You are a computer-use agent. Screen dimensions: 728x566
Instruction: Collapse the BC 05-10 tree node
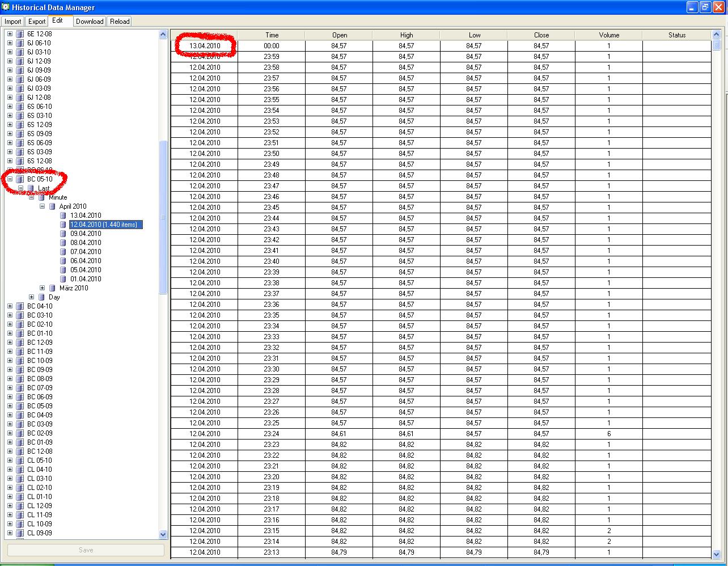click(x=10, y=179)
